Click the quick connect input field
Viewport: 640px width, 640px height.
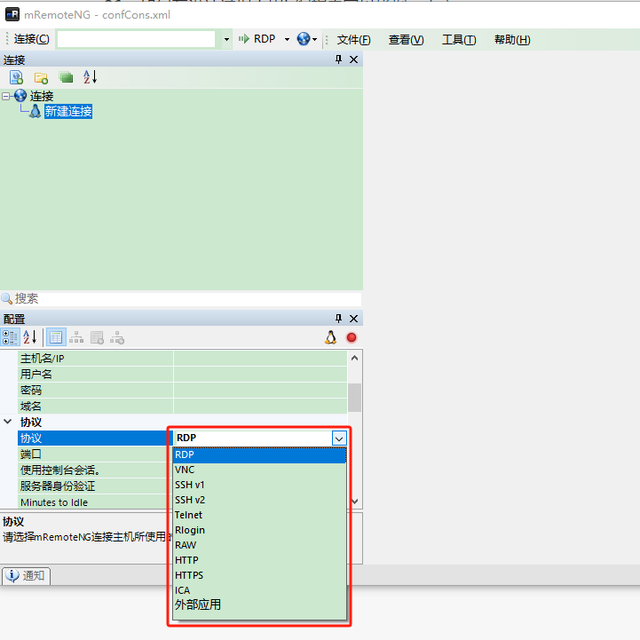[x=136, y=39]
